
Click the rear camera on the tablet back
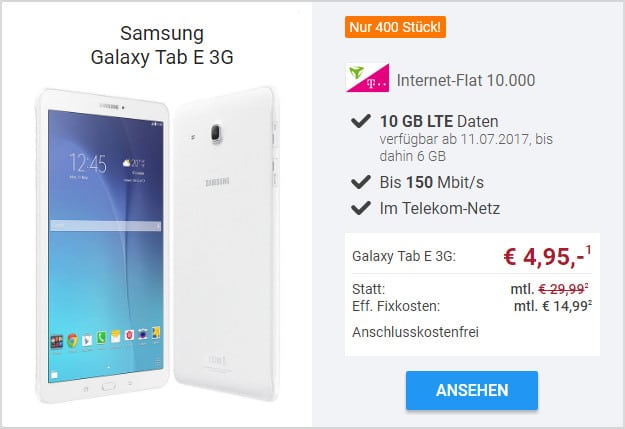(x=216, y=133)
